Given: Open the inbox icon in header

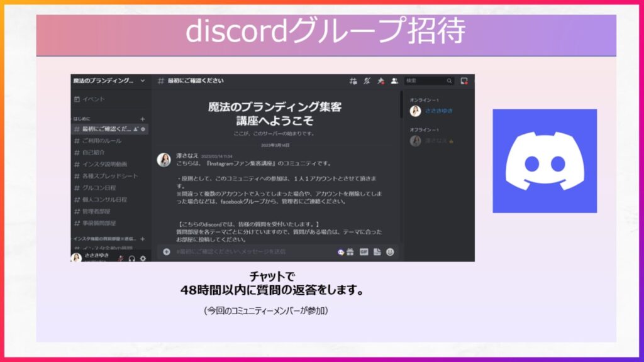Looking at the screenshot, I should [x=464, y=81].
